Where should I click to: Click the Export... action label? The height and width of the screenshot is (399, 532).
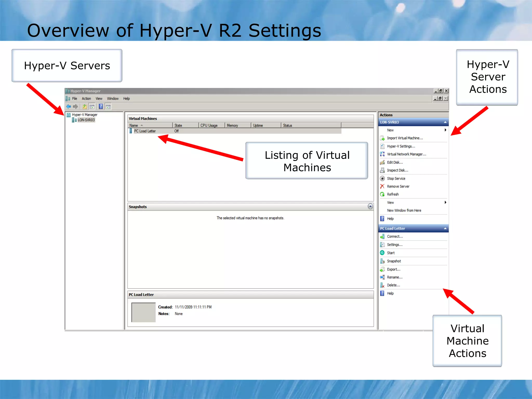click(x=394, y=269)
